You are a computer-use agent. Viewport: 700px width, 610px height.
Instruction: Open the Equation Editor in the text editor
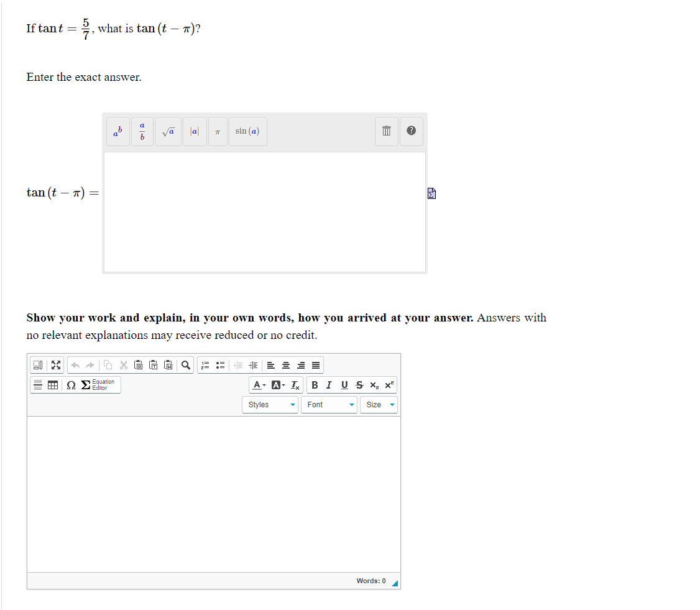pos(98,385)
